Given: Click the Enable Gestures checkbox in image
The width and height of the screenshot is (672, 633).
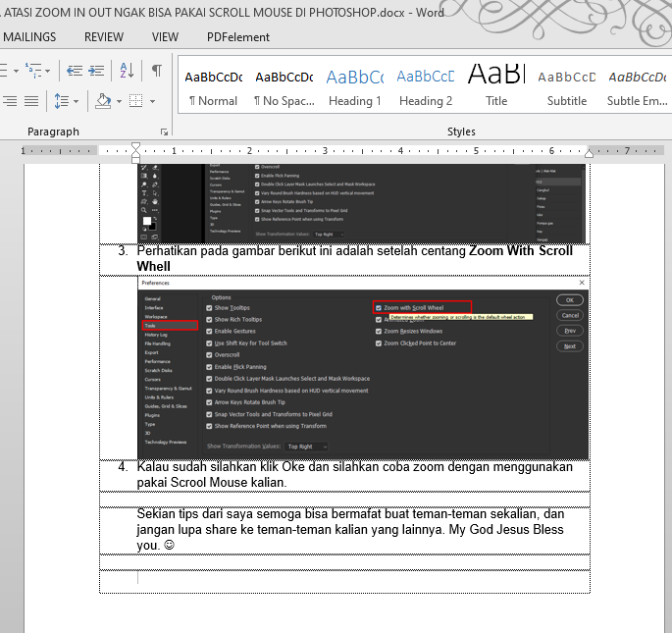Looking at the screenshot, I should 209,331.
